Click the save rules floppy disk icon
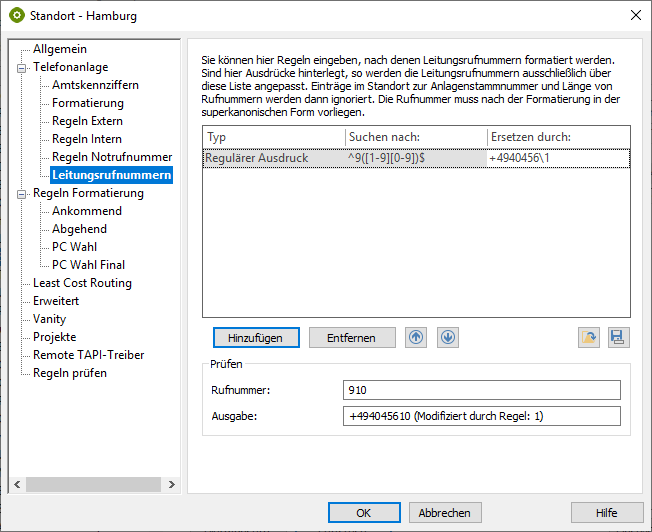 tap(619, 338)
